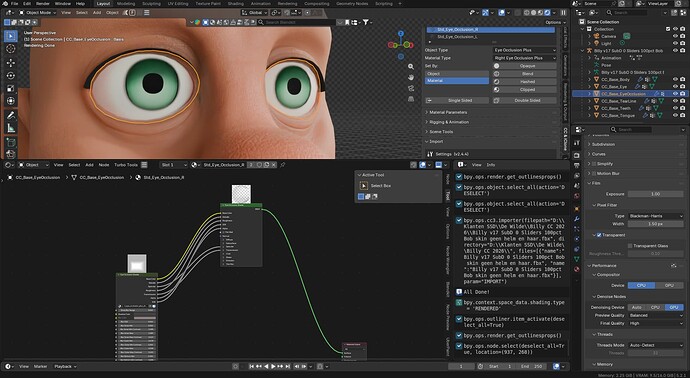Screen dimensions: 690x378
Task: Select the Transform tool in viewport toolbar
Action: (11, 101)
